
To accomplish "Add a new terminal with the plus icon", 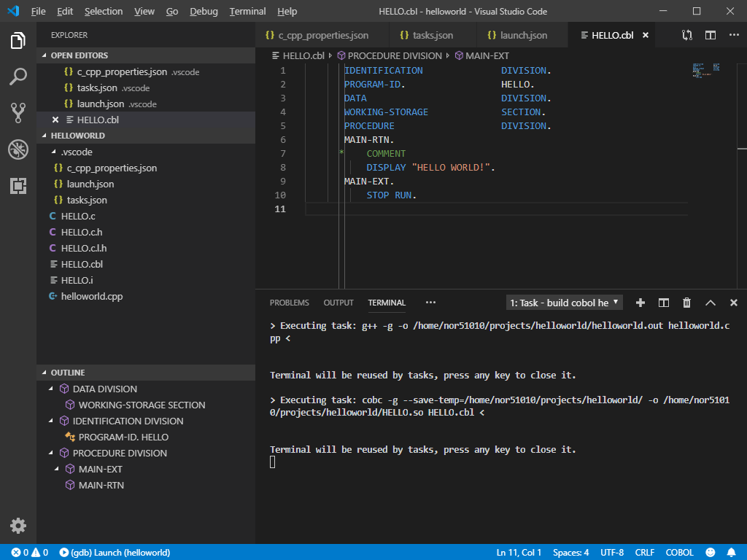I will [640, 302].
